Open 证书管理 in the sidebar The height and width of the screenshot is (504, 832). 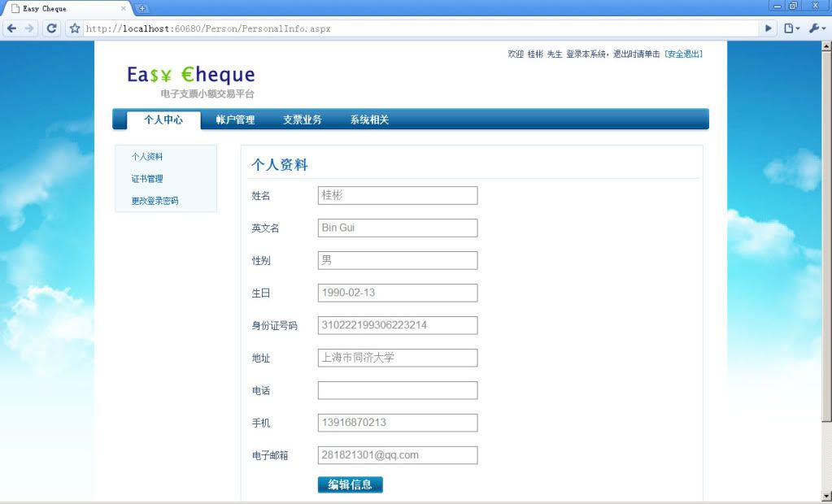[147, 179]
